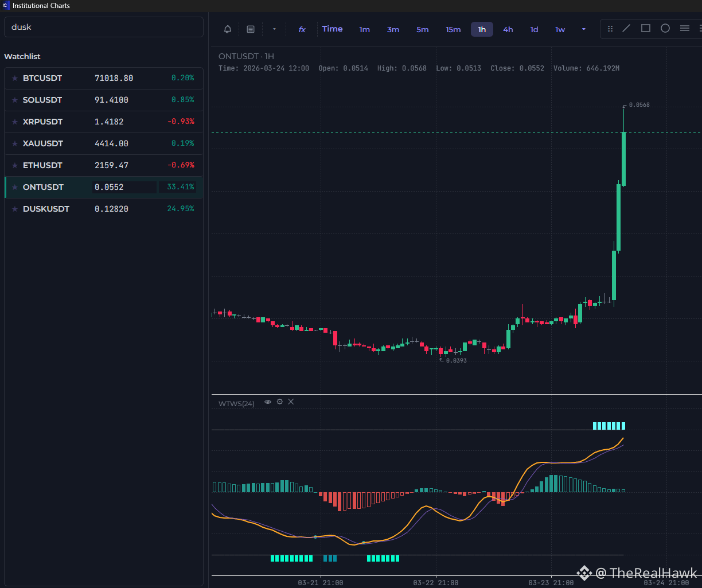Viewport: 702px width, 588px height.
Task: Open the news list icon
Action: pyautogui.click(x=251, y=29)
